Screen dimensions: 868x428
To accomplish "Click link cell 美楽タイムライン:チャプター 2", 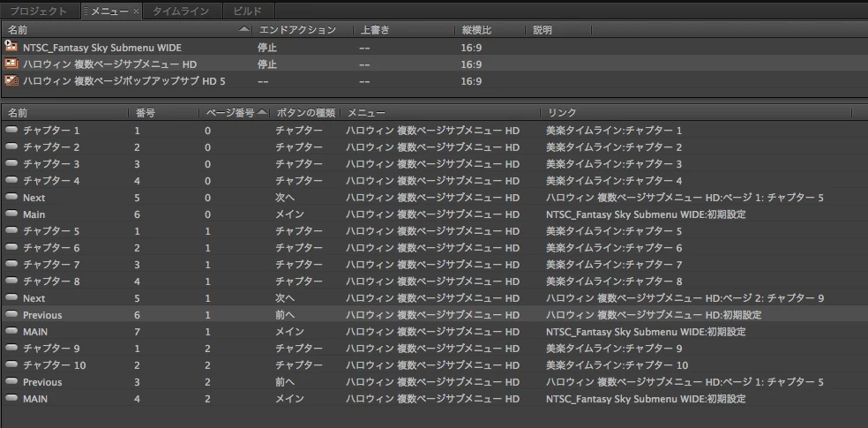I will (614, 147).
